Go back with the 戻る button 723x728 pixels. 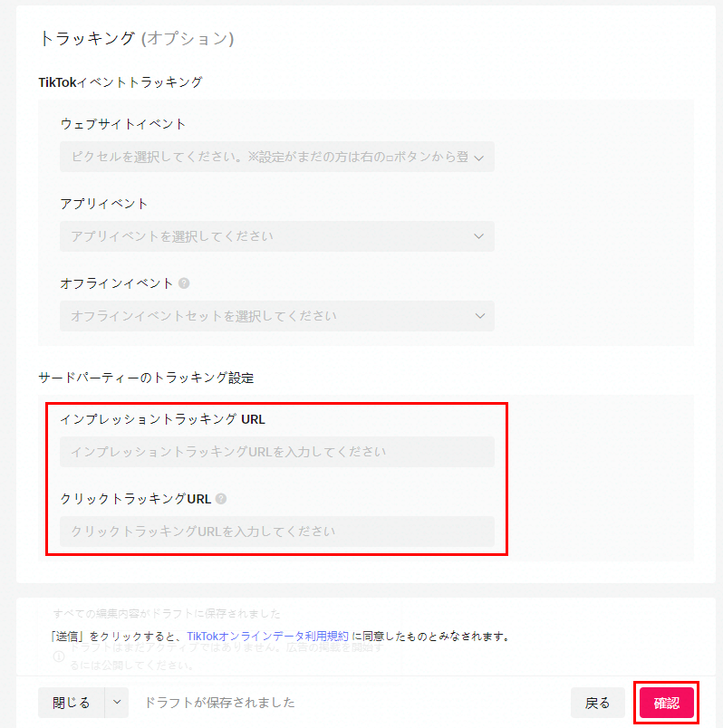point(597,703)
